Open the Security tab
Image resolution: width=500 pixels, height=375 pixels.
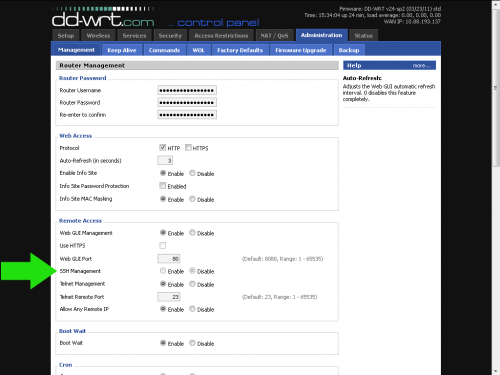[x=170, y=36]
